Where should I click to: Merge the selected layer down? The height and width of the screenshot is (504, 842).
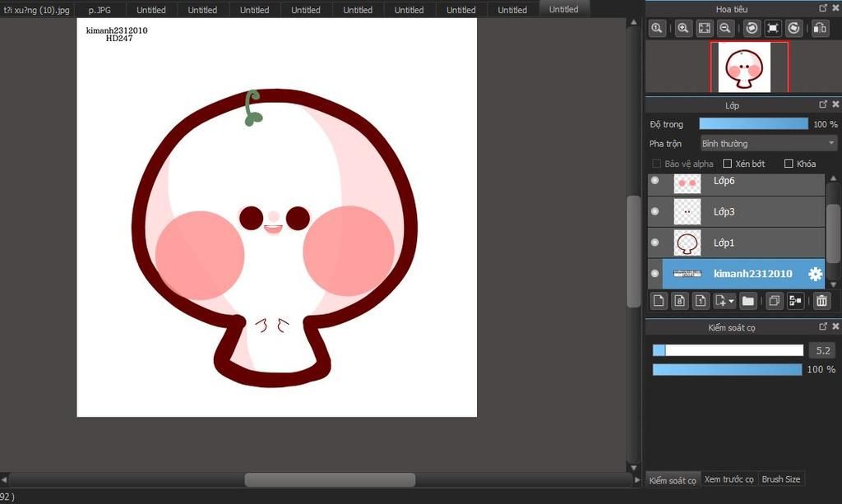coord(795,301)
